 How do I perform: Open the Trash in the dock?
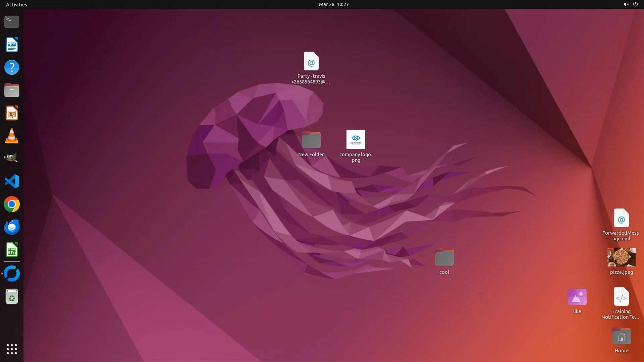tap(12, 297)
